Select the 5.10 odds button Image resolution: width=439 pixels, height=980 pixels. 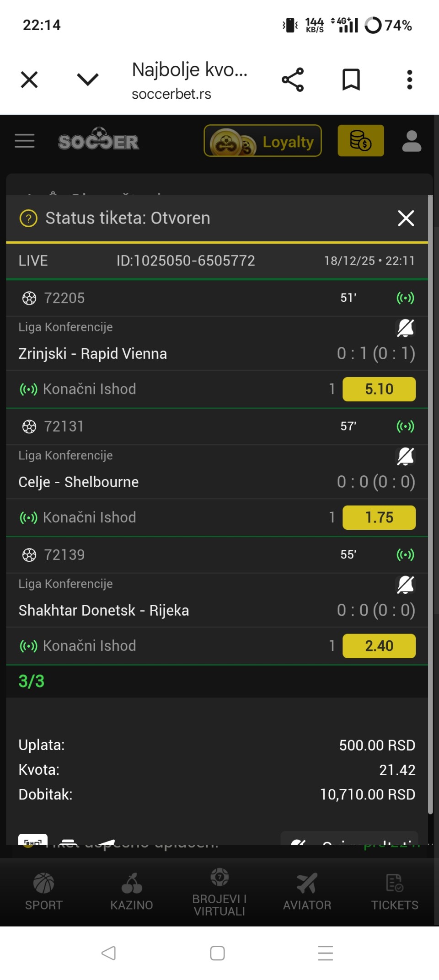[379, 389]
